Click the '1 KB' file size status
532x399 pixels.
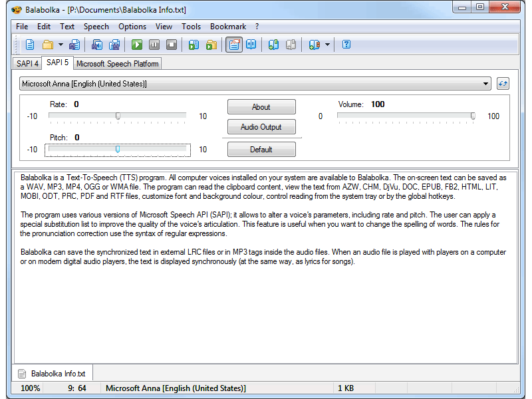[346, 388]
